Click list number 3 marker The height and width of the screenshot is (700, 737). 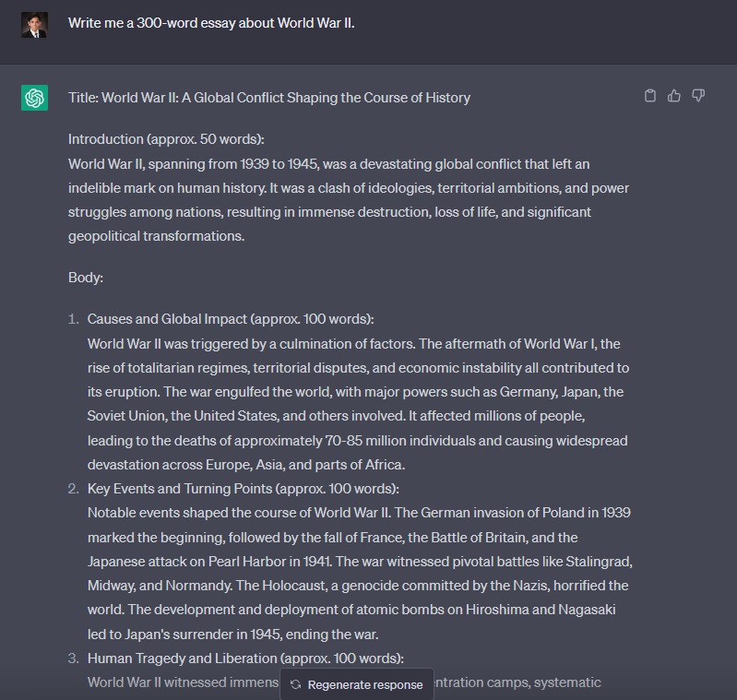click(x=74, y=658)
